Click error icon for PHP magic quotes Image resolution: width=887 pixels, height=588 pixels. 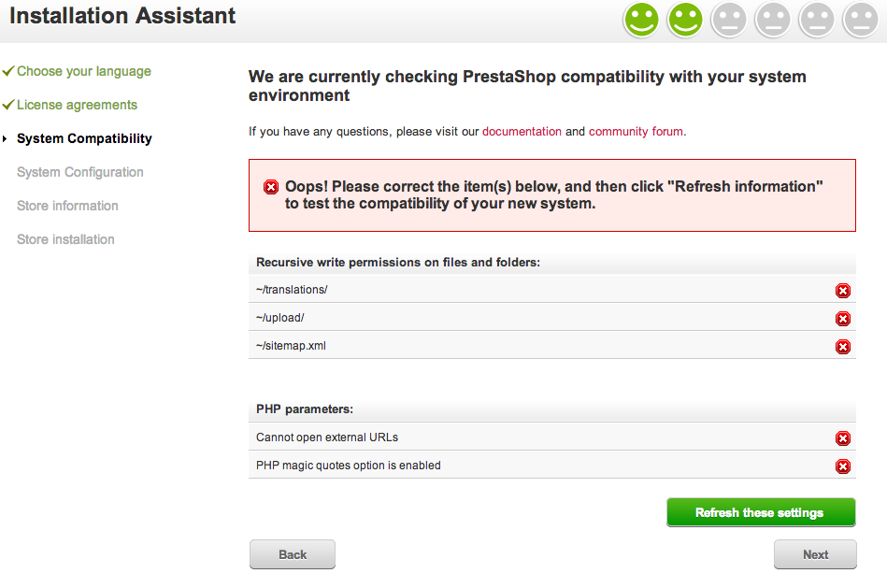pos(842,466)
